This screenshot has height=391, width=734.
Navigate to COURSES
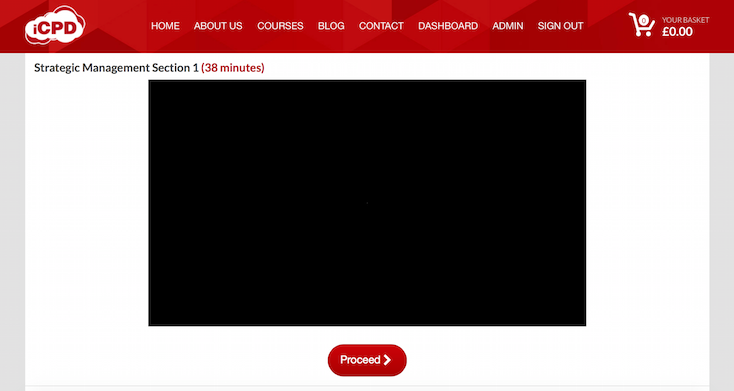(x=280, y=26)
